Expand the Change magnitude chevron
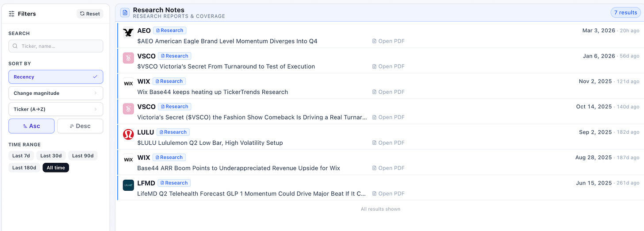This screenshot has width=644, height=231. coord(96,93)
